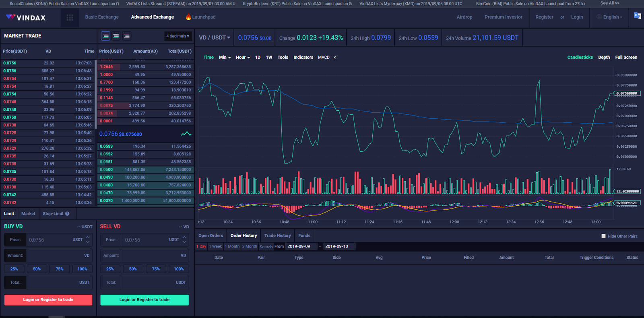Click the green trend line icon beside last price

click(x=186, y=134)
